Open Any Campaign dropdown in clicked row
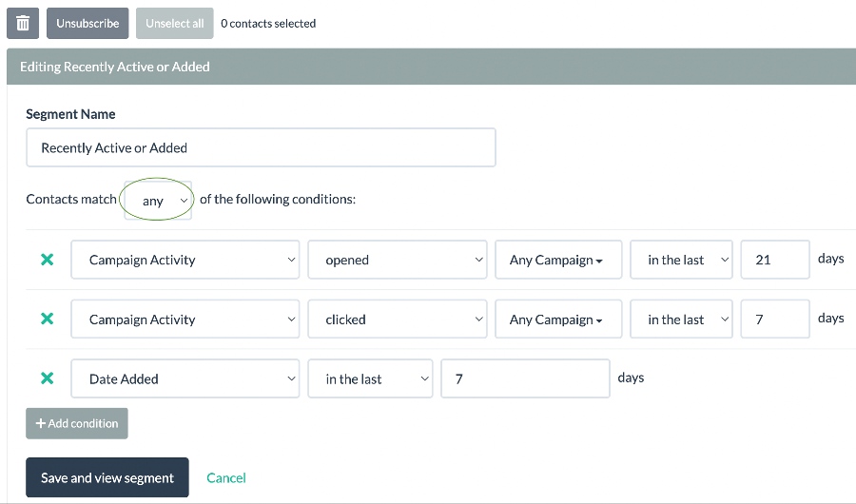Image resolution: width=856 pixels, height=504 pixels. [x=558, y=319]
